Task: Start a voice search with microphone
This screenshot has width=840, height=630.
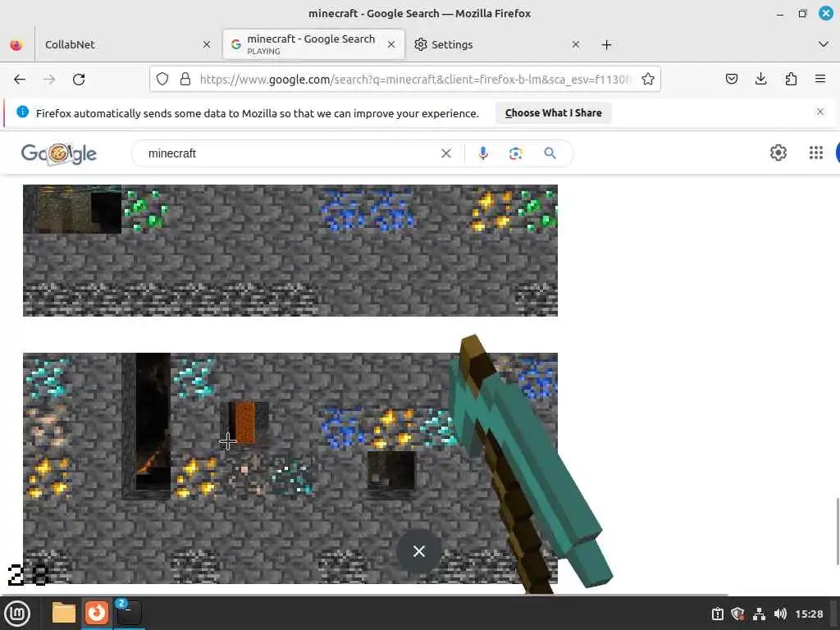Action: [483, 153]
